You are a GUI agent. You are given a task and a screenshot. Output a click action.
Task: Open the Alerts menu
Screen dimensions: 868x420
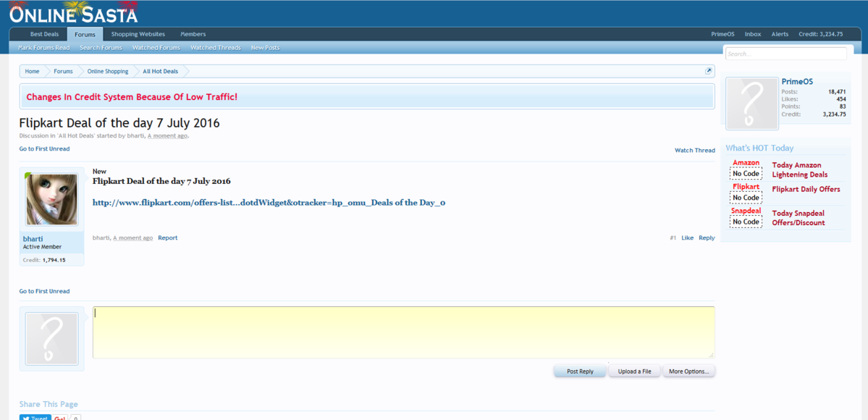point(780,34)
